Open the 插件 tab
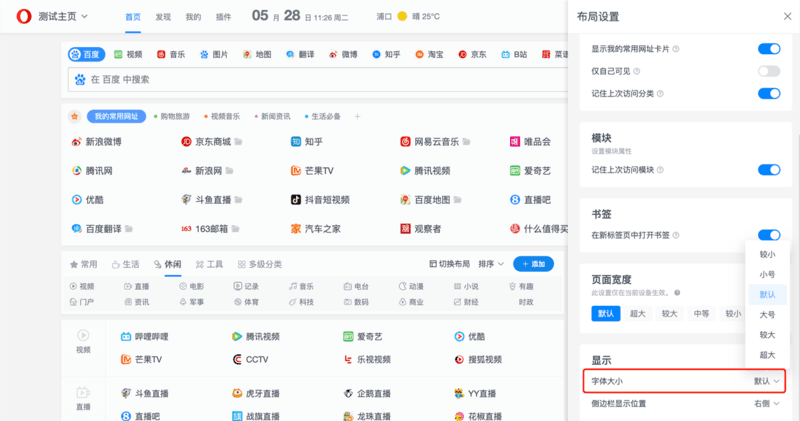800x421 pixels. pyautogui.click(x=223, y=17)
